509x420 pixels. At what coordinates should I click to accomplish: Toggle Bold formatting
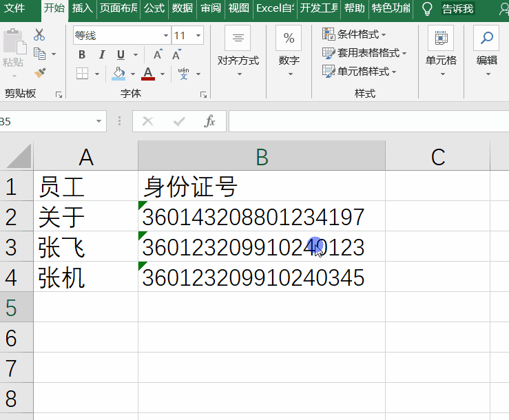(82, 54)
